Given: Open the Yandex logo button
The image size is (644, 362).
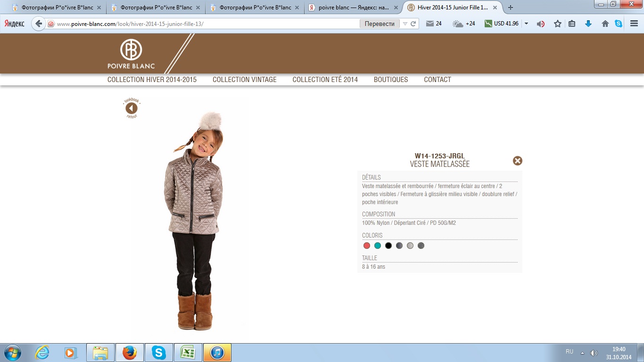Looking at the screenshot, I should coord(15,24).
